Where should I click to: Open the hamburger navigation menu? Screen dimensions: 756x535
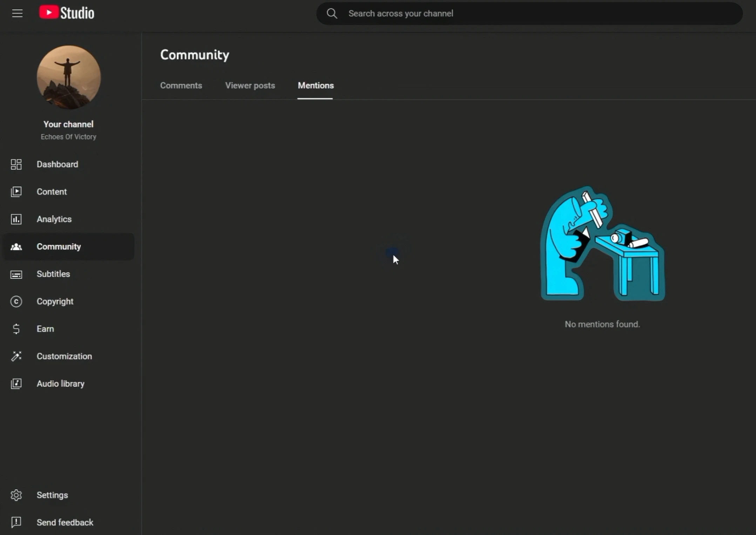(17, 13)
